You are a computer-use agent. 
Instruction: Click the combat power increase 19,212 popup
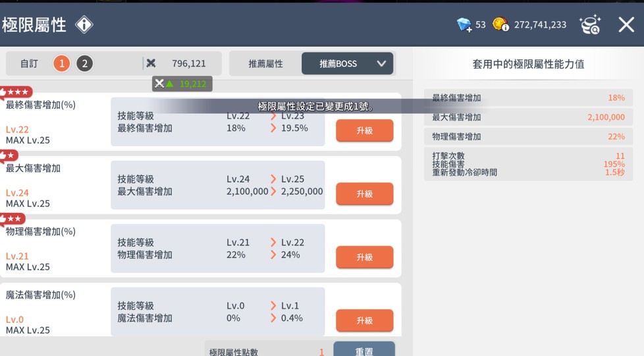182,84
